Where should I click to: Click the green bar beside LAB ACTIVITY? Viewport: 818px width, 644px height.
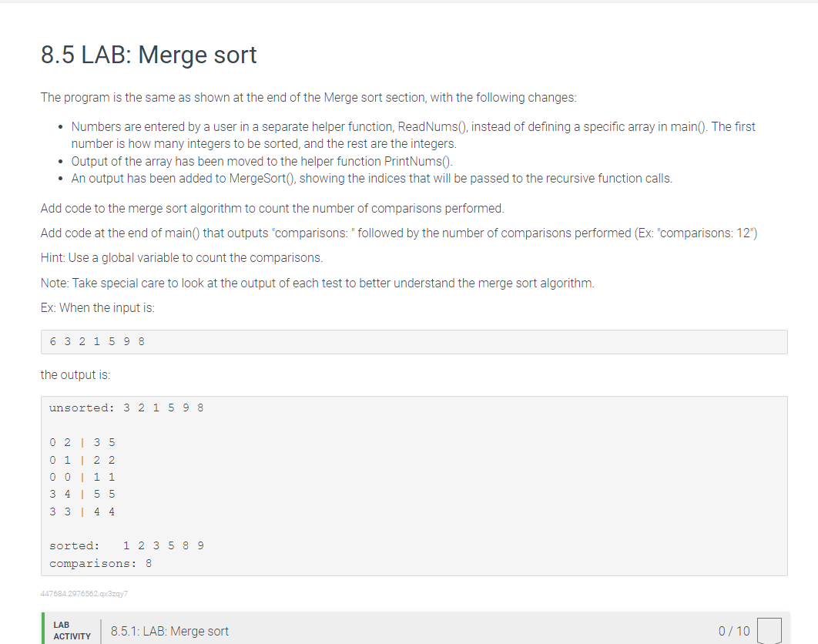coord(42,631)
